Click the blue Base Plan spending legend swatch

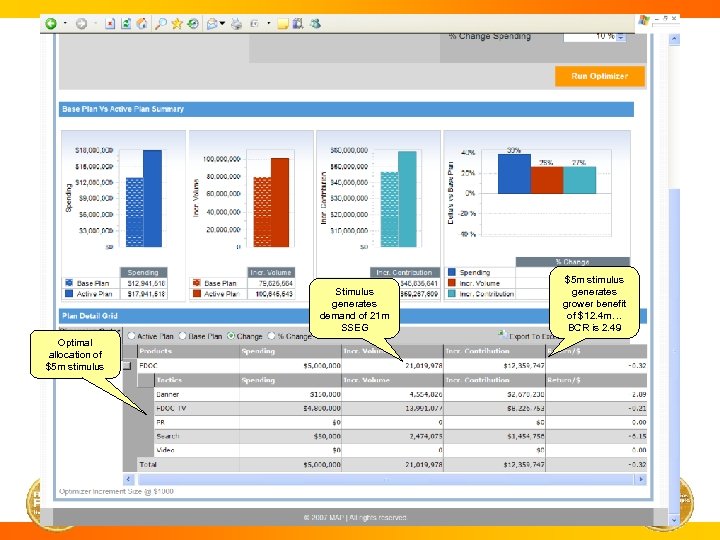[x=69, y=283]
